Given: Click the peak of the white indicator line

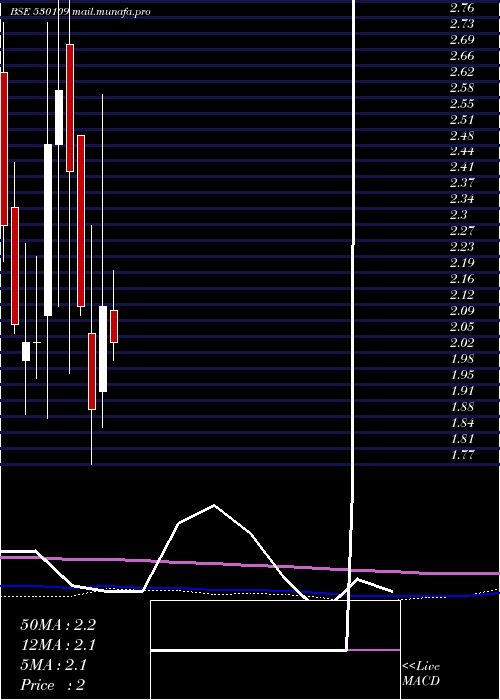Looking at the screenshot, I should [214, 505].
